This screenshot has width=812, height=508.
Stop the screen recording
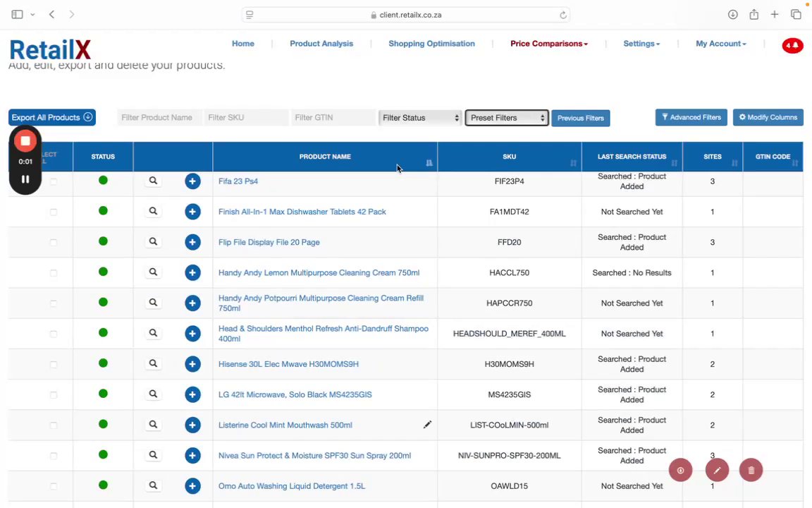25,141
